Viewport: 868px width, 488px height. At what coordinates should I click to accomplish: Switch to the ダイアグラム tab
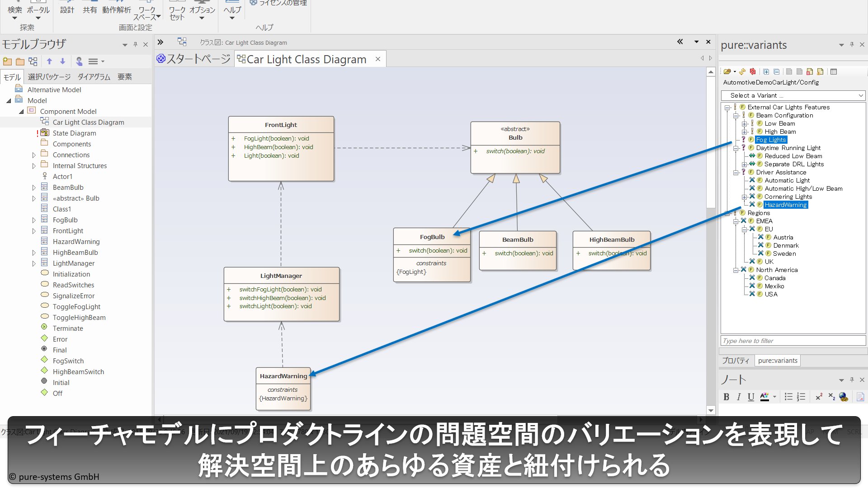coord(94,77)
